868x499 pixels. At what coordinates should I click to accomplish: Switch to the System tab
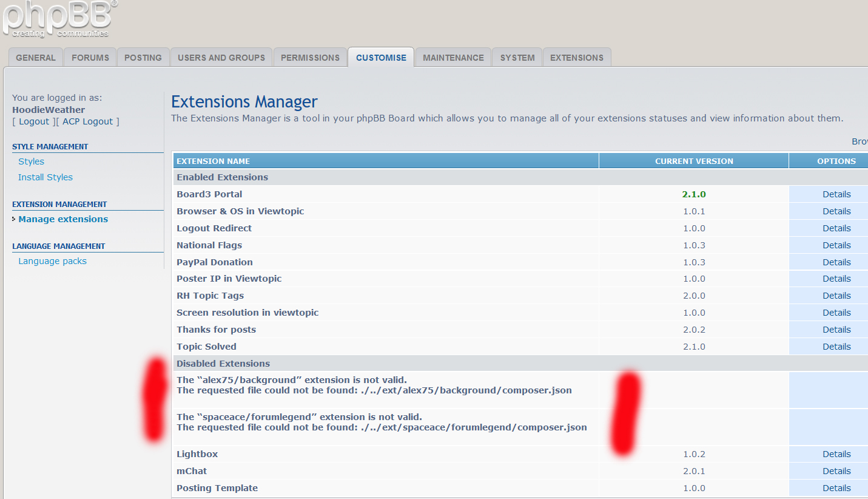tap(517, 58)
